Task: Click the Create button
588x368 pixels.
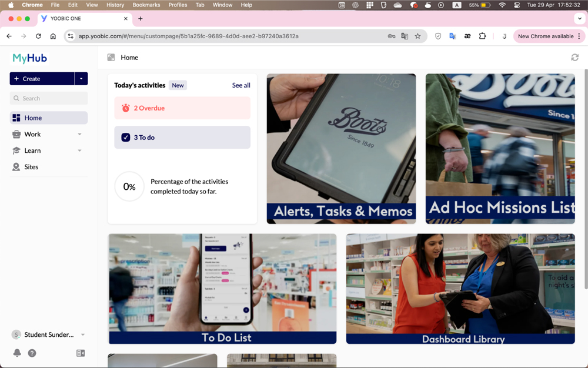Action: [42, 79]
